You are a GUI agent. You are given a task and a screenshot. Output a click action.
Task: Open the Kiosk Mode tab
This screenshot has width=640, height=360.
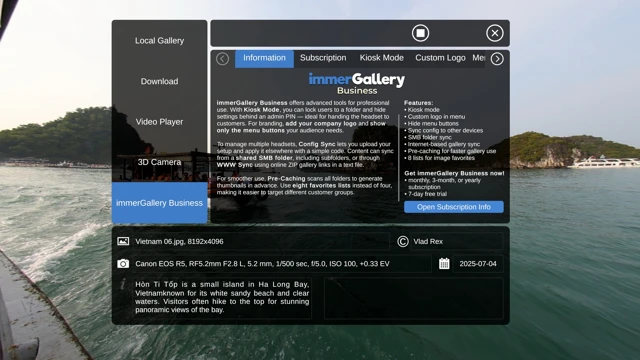[x=381, y=58]
